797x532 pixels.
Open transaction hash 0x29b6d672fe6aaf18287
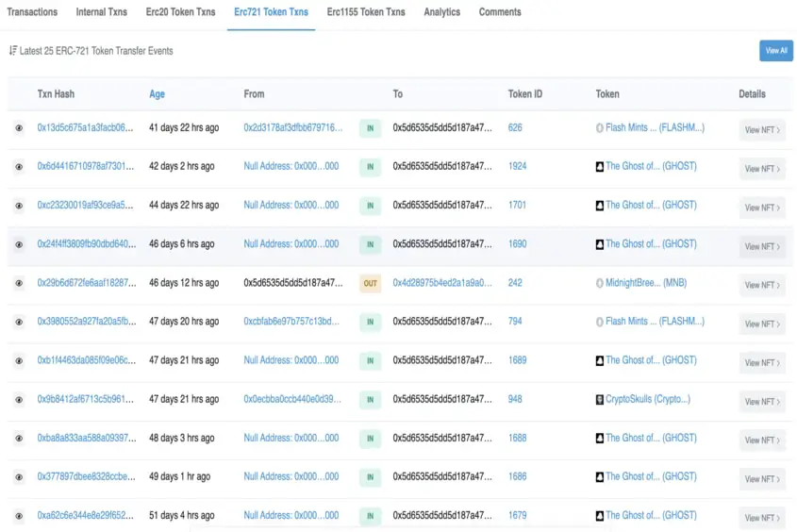coord(87,283)
